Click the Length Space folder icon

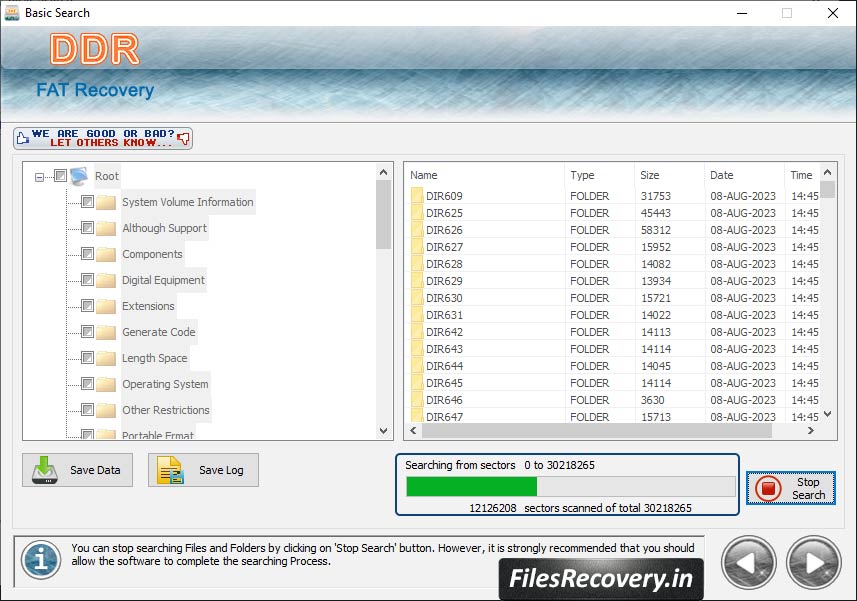[106, 358]
